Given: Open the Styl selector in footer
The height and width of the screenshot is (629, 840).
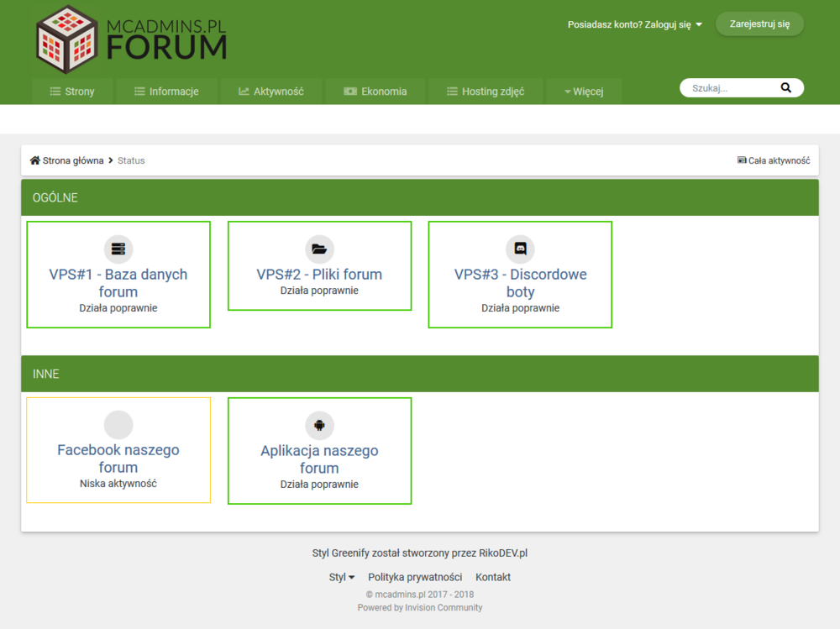Looking at the screenshot, I should pos(342,577).
